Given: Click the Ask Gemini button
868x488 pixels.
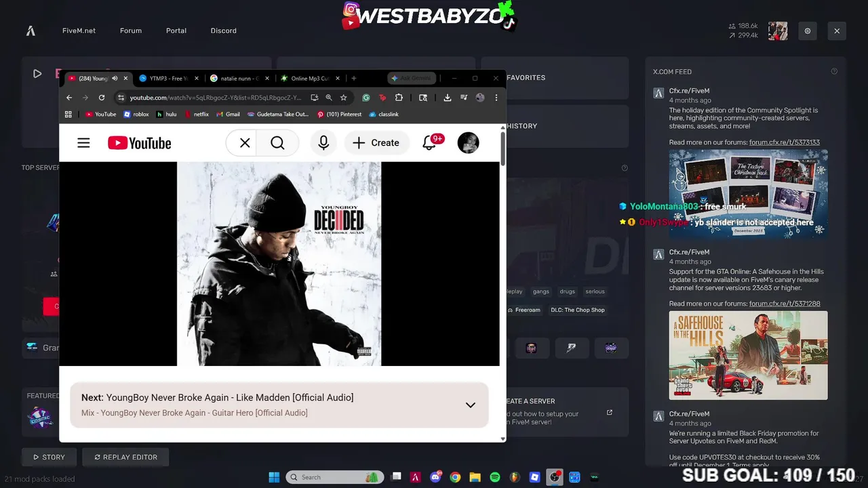Looking at the screenshot, I should pyautogui.click(x=411, y=79).
